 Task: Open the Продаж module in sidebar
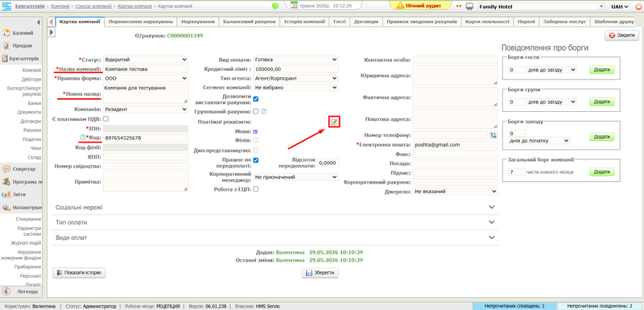coord(21,46)
